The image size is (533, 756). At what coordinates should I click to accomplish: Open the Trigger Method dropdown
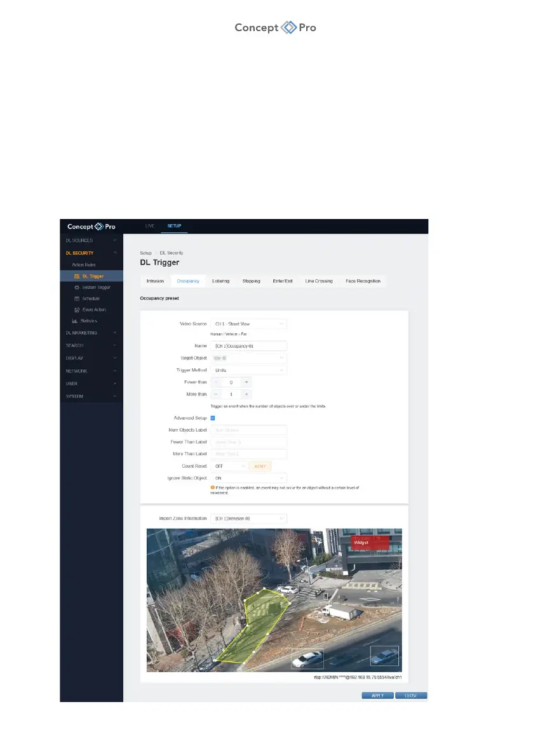pyautogui.click(x=248, y=370)
